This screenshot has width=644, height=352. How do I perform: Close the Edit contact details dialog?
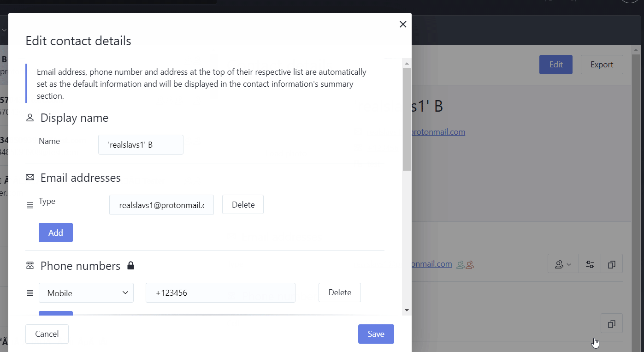tap(402, 24)
